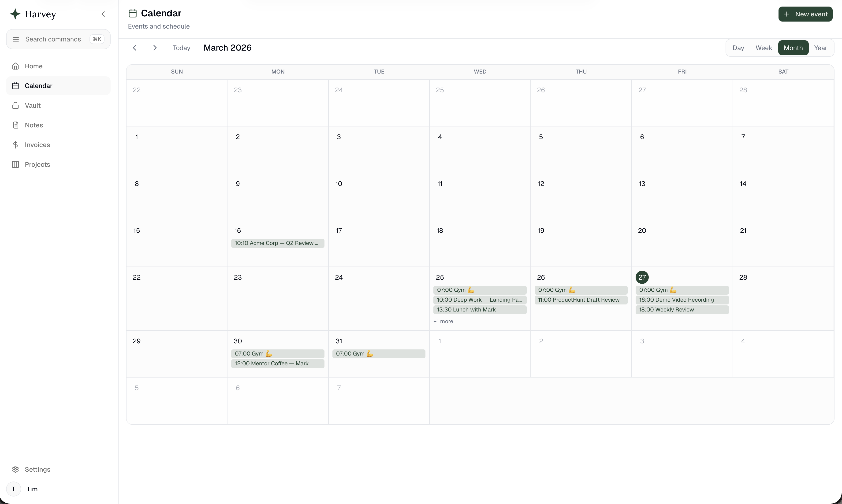Open the Acme Corp Q2 Review event
Image resolution: width=842 pixels, height=504 pixels.
[x=277, y=243]
